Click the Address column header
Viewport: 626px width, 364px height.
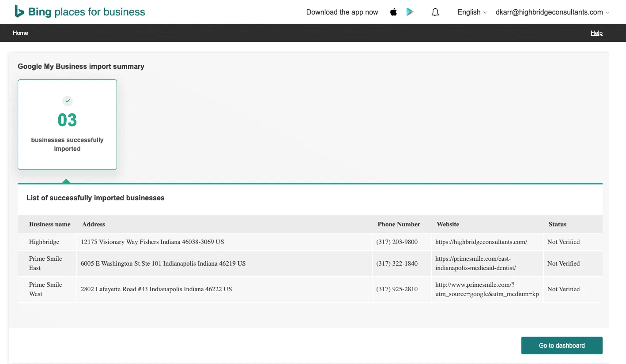pos(94,224)
